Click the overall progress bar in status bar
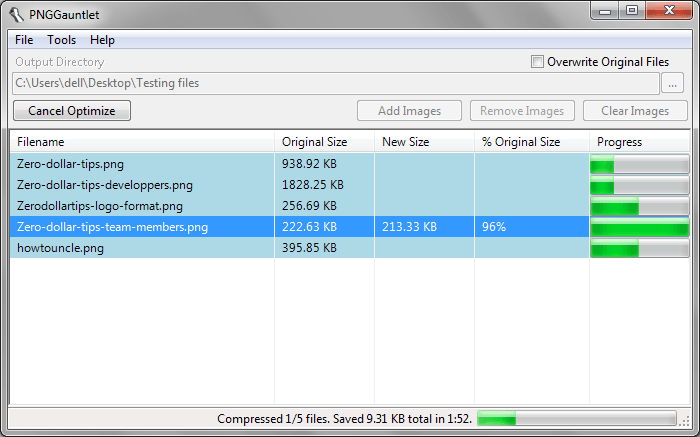This screenshot has width=700, height=437. click(577, 419)
